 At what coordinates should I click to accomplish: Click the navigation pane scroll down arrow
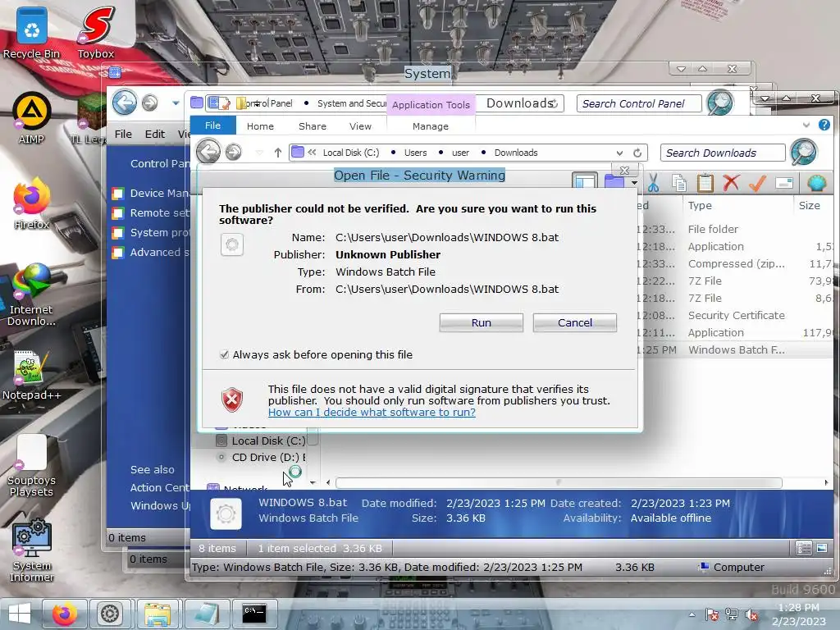coord(313,482)
